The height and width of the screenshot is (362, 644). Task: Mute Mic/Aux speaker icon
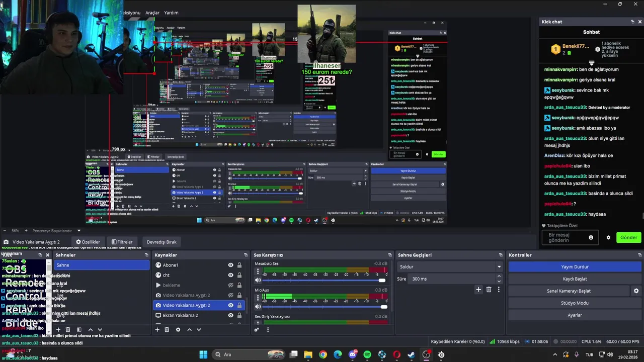[x=258, y=306]
